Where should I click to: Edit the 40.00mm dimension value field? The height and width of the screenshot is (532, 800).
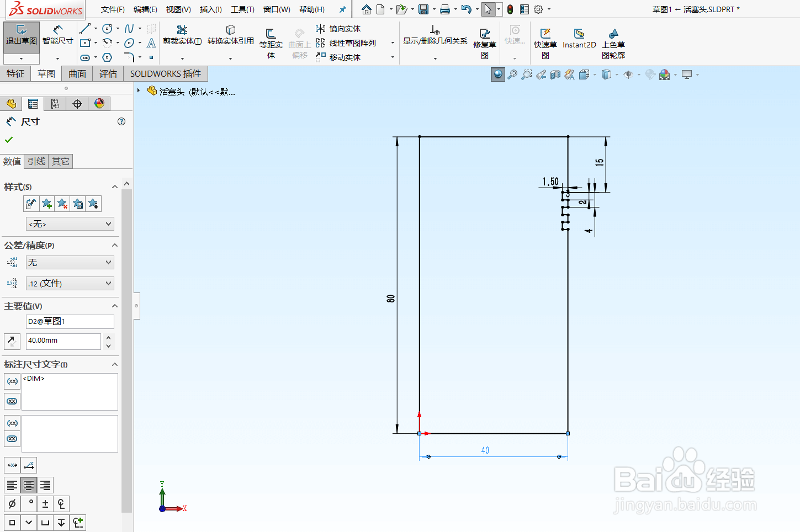pyautogui.click(x=62, y=341)
